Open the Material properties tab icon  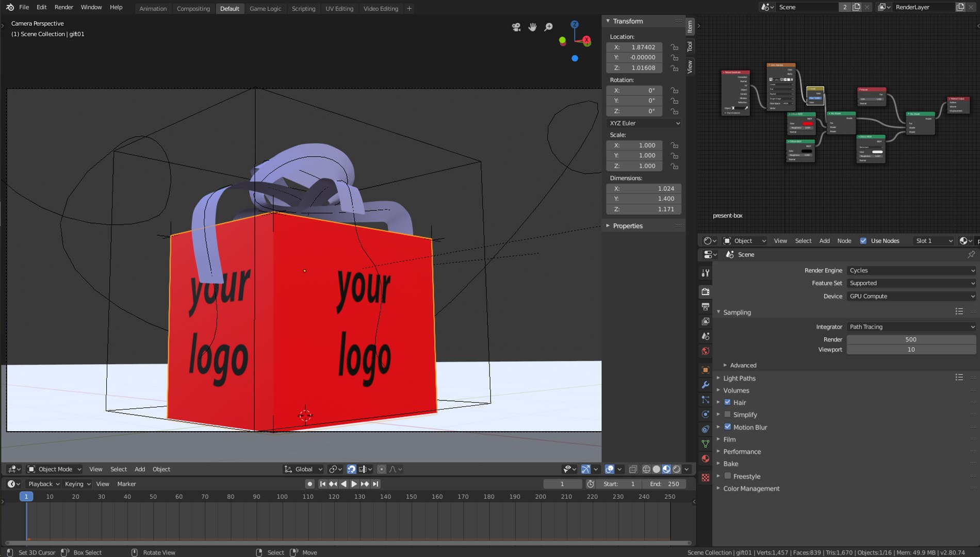point(705,458)
